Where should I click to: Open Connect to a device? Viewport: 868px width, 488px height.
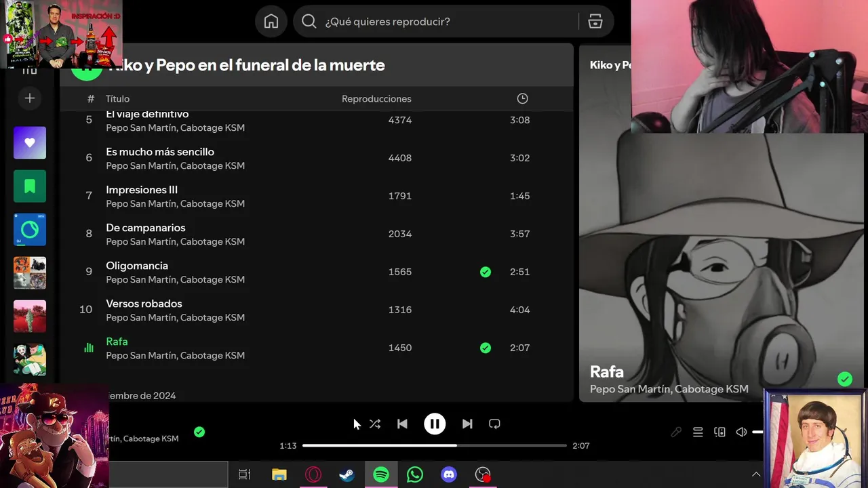[719, 432]
